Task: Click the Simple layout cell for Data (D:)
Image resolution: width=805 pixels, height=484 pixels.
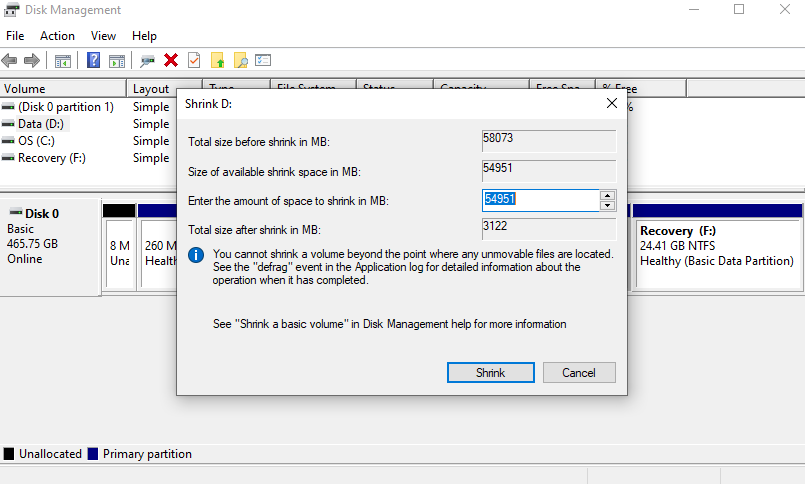Action: pos(151,124)
